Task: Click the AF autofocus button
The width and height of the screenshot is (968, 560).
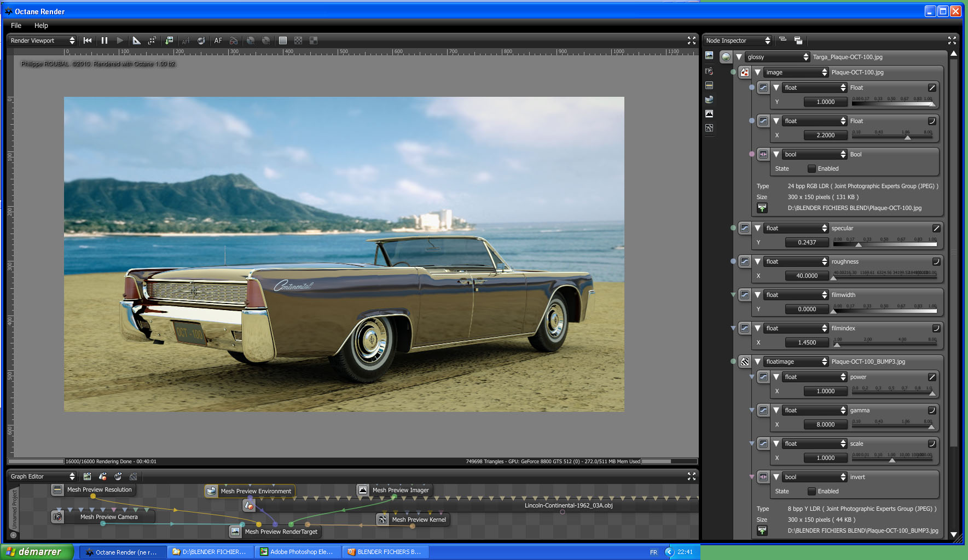Action: (x=218, y=40)
